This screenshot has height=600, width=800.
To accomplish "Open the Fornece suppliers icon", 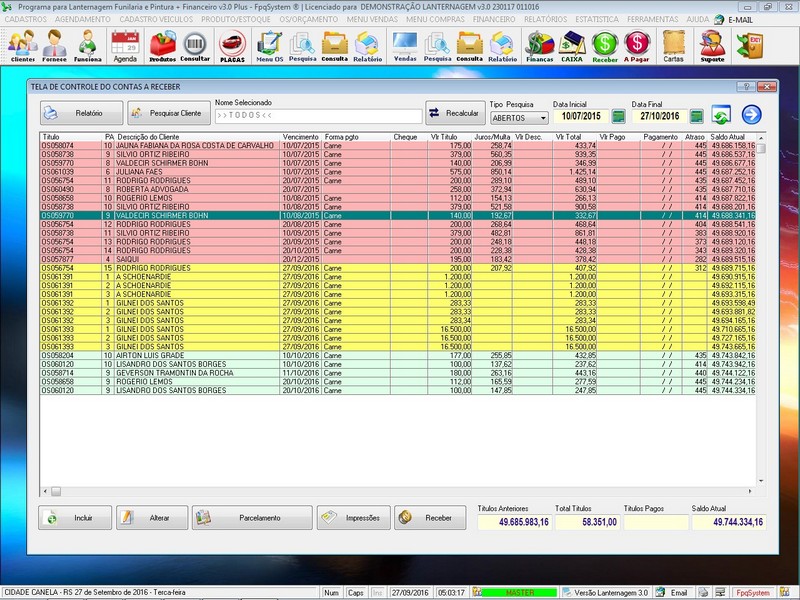I will pos(55,45).
